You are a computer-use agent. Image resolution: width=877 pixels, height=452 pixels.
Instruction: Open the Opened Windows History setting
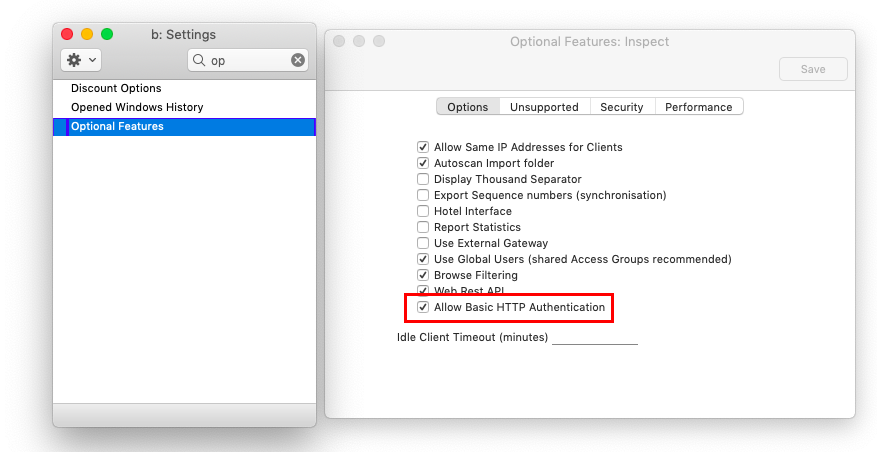click(x=137, y=107)
